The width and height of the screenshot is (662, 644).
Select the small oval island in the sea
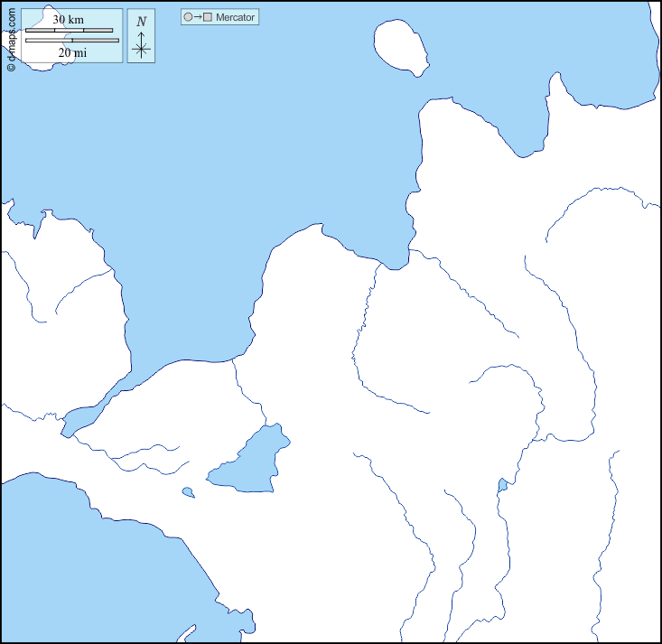400,47
